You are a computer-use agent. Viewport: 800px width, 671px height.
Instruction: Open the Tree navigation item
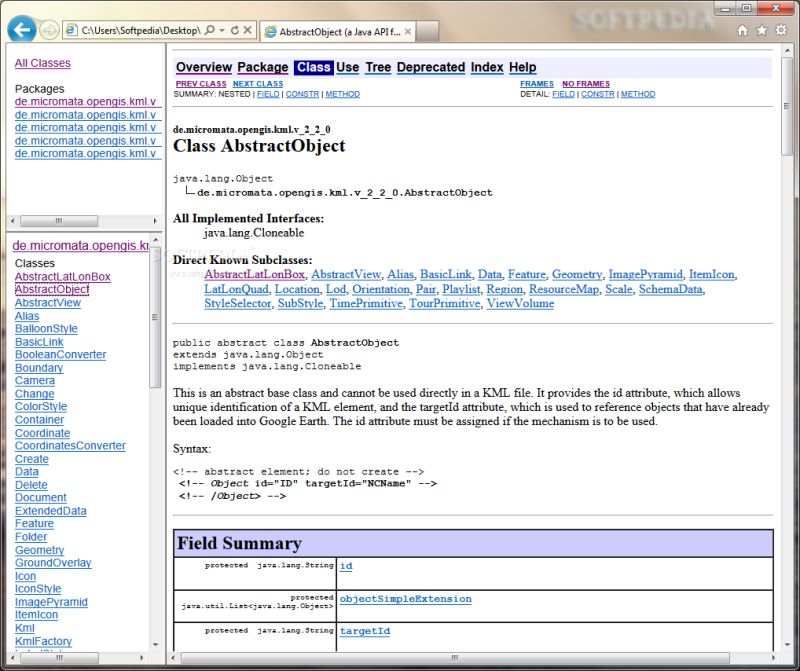pos(378,67)
